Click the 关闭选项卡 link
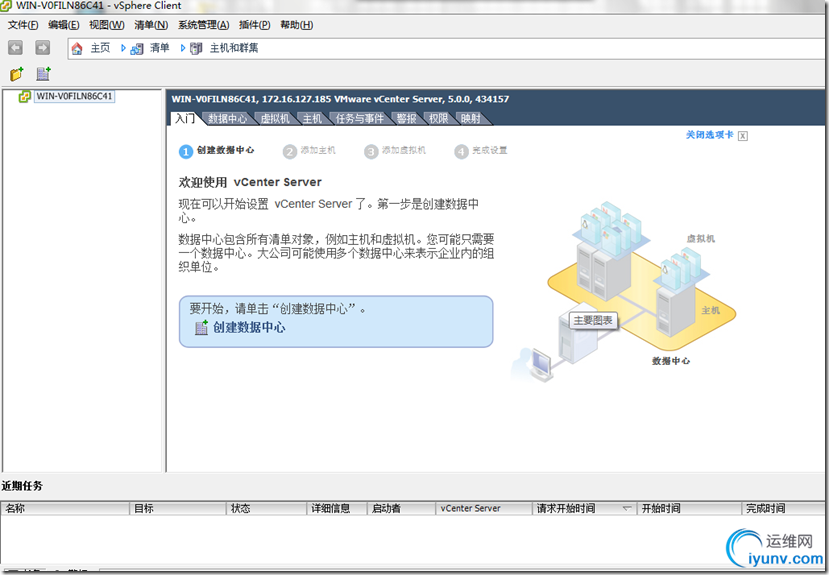 point(710,135)
